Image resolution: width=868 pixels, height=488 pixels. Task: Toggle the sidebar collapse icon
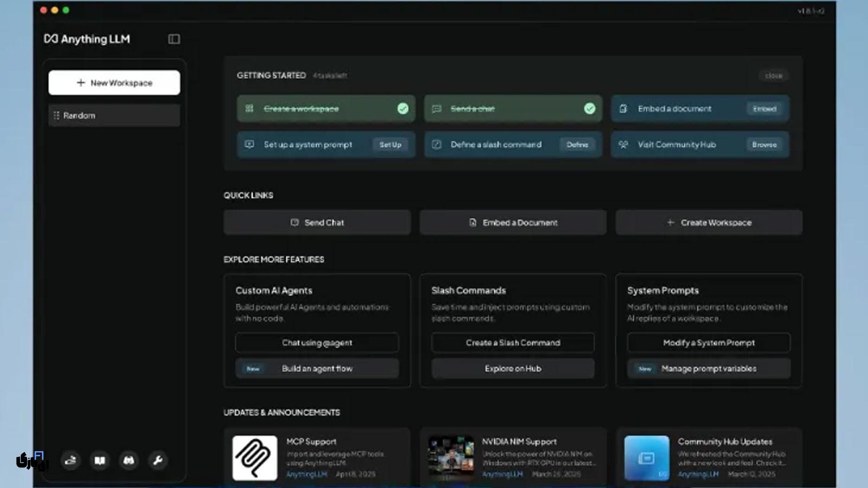point(174,39)
